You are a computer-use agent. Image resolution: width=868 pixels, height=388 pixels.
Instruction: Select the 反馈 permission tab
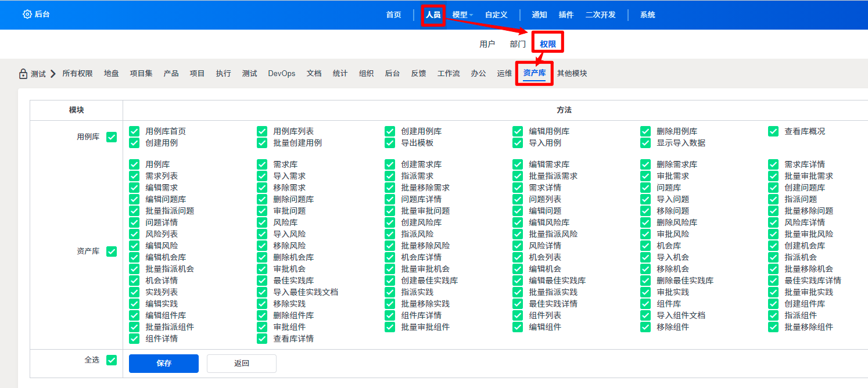pos(418,74)
